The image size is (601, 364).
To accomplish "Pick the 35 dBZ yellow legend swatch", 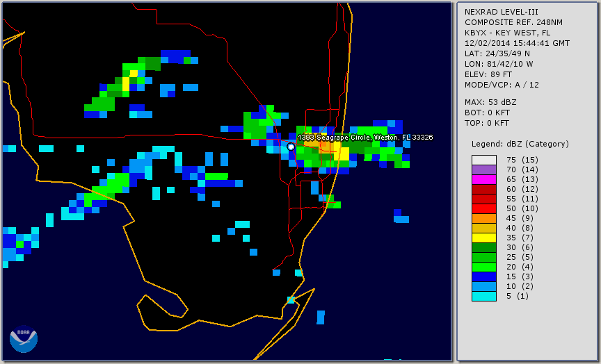I will (484, 238).
